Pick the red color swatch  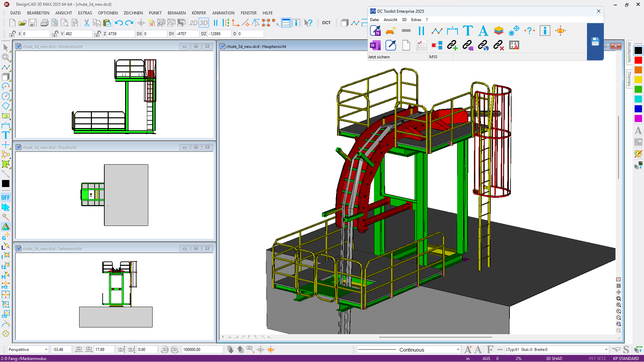pos(638,60)
